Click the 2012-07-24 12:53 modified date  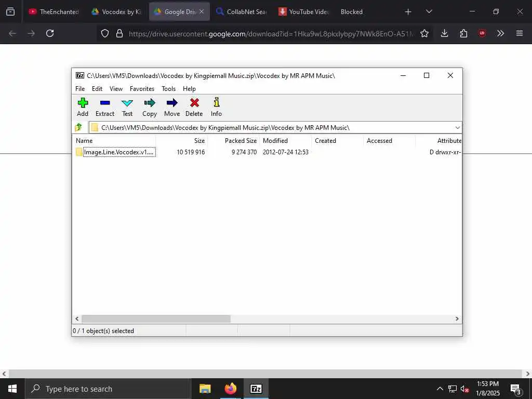pyautogui.click(x=285, y=152)
